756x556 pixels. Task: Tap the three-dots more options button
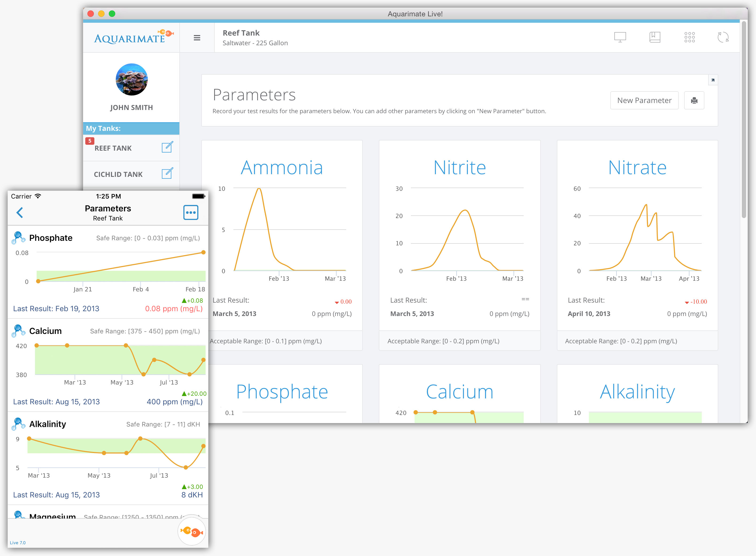[x=191, y=212]
